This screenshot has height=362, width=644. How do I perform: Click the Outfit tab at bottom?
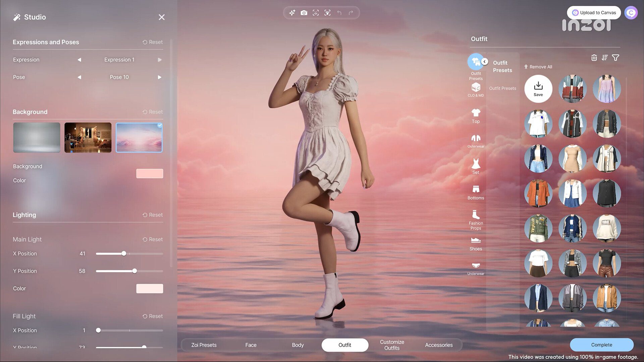[345, 345]
